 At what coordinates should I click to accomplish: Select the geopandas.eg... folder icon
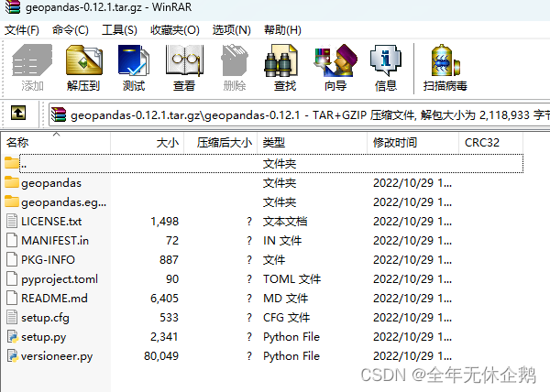click(x=12, y=201)
